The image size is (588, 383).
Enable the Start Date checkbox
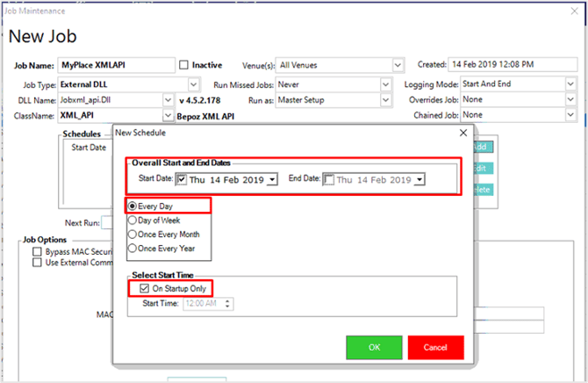click(183, 179)
